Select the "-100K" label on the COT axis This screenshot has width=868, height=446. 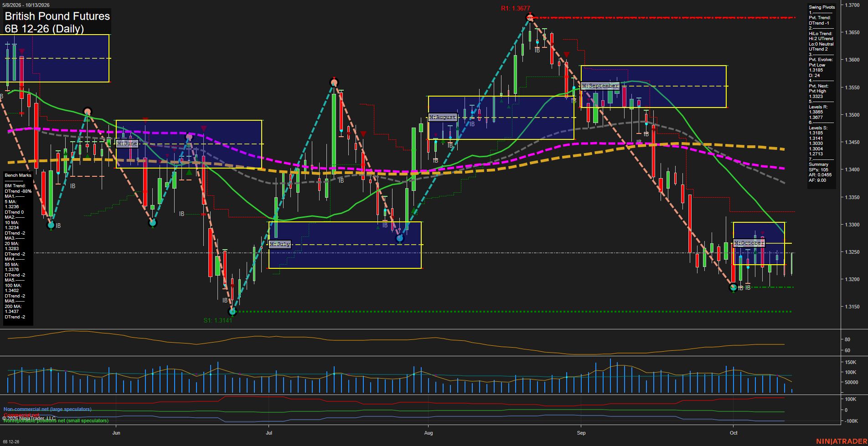[x=852, y=421]
